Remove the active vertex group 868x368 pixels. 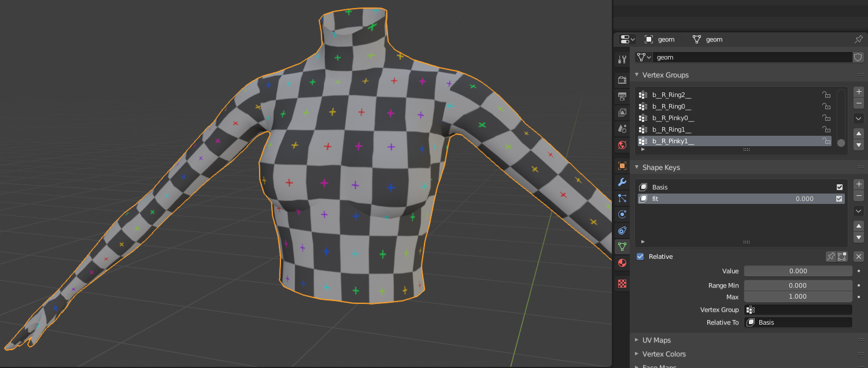click(x=859, y=103)
